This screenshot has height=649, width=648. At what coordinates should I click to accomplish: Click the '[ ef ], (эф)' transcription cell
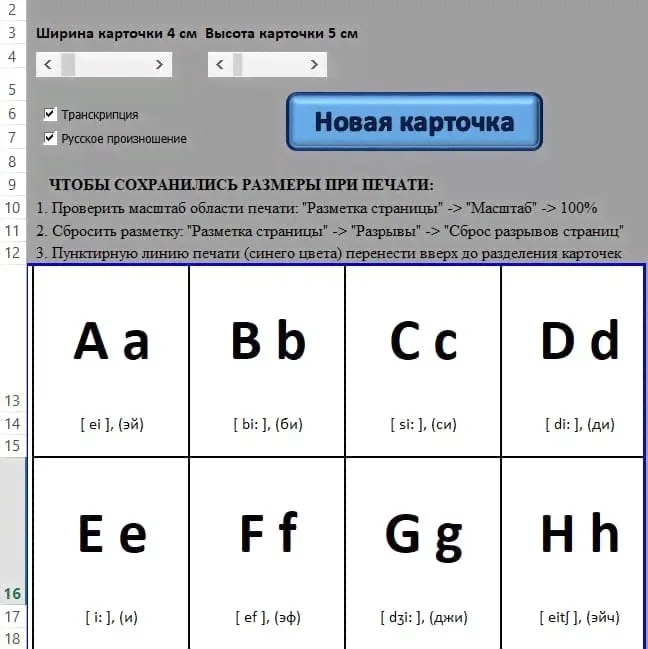click(x=267, y=617)
